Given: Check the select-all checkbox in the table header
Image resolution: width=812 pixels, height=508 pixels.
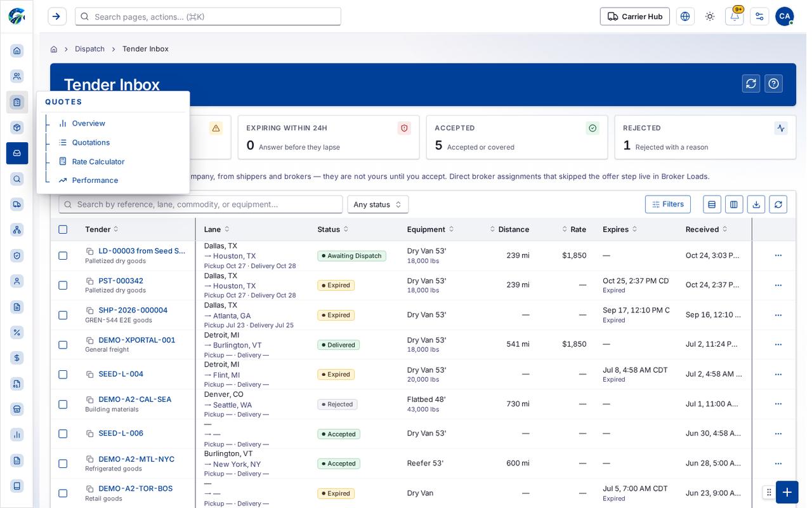Looking at the screenshot, I should point(63,229).
